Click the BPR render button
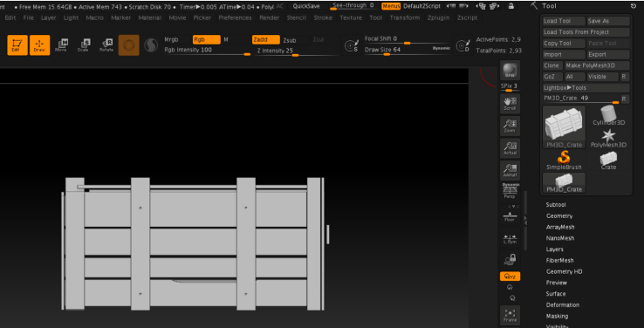This screenshot has height=328, width=644. (x=510, y=70)
